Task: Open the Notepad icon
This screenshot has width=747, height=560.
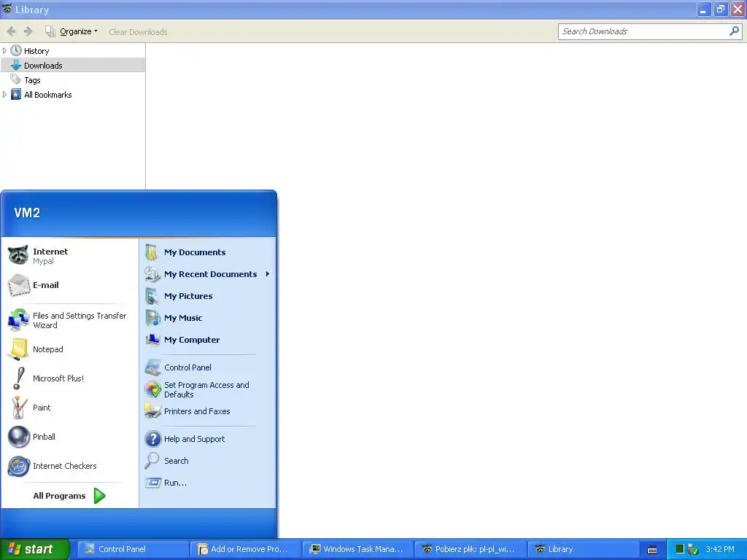Action: (x=18, y=349)
